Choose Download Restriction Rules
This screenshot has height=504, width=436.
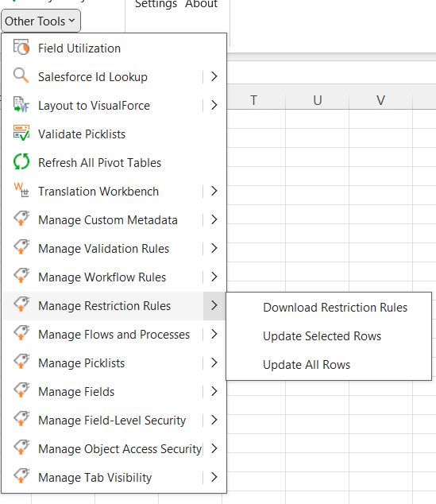coord(329,308)
